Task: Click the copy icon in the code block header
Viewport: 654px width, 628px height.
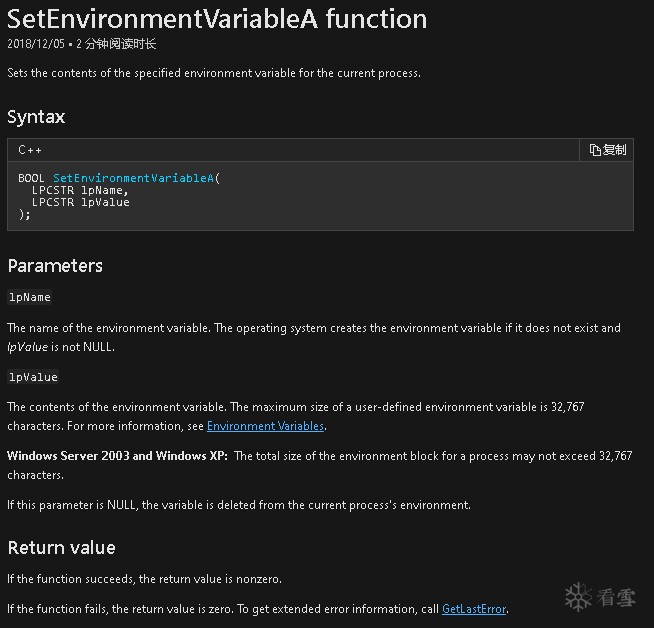Action: pyautogui.click(x=595, y=150)
